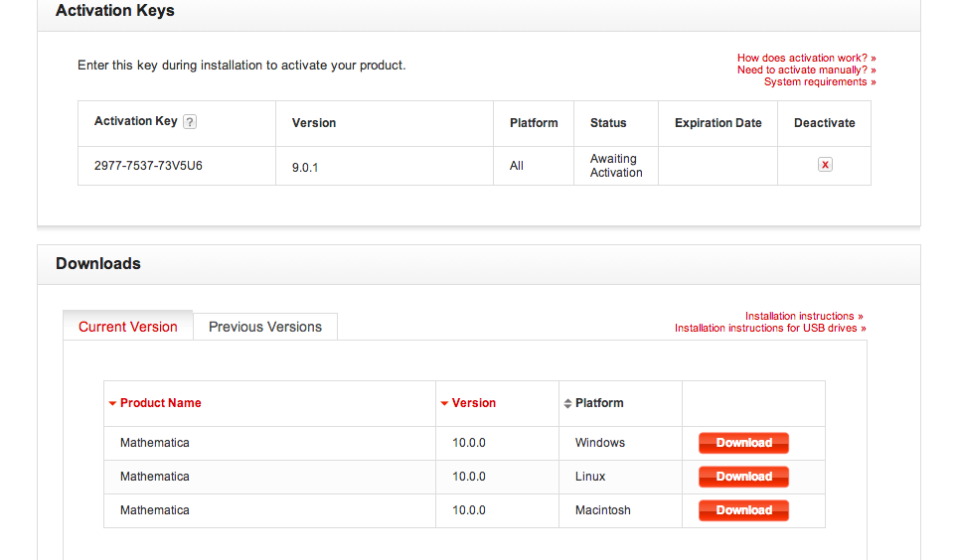Sort by Product Name column arrow
The width and height of the screenshot is (959, 560).
tap(112, 403)
